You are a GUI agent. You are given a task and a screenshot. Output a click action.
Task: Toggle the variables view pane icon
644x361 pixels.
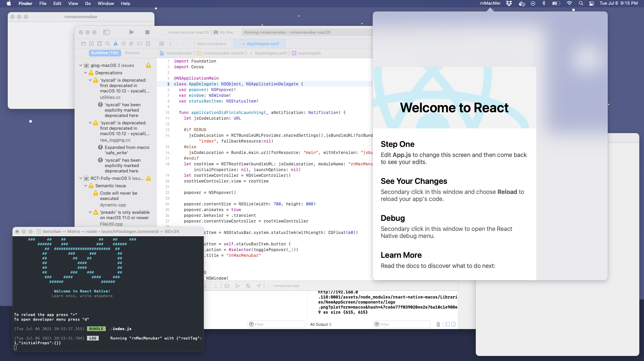447,324
